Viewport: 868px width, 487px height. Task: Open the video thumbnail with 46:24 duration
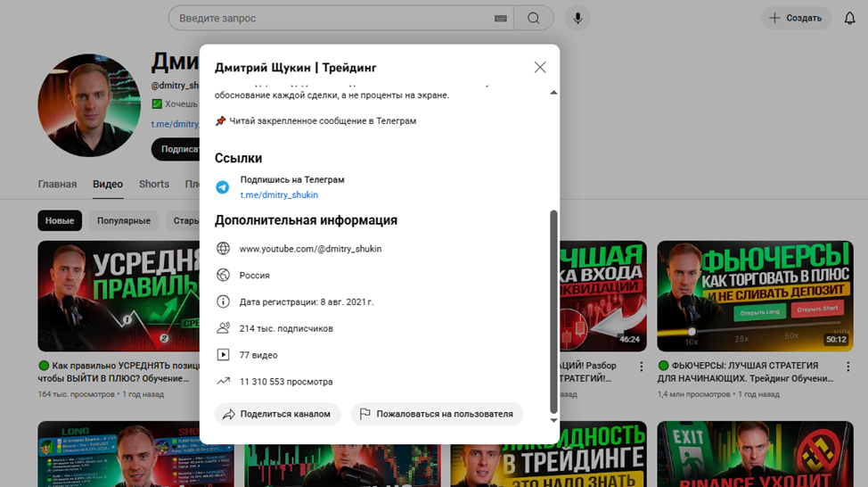point(603,296)
